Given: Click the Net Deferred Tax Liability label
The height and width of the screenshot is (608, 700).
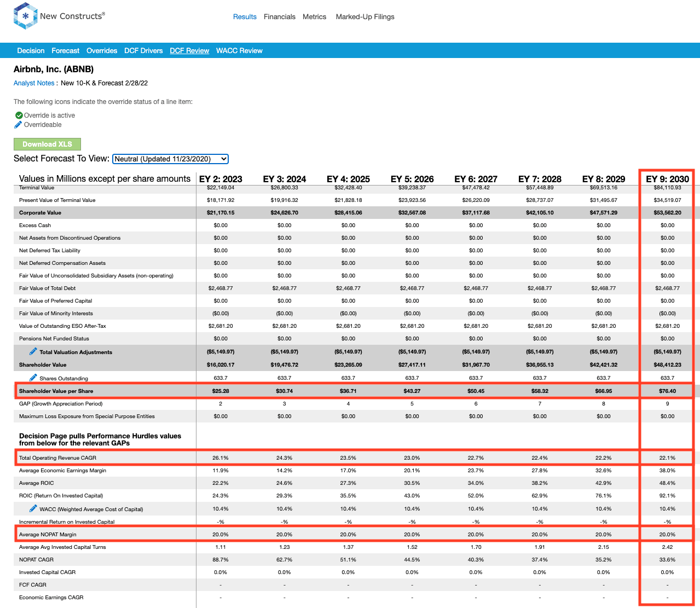Looking at the screenshot, I should point(50,251).
